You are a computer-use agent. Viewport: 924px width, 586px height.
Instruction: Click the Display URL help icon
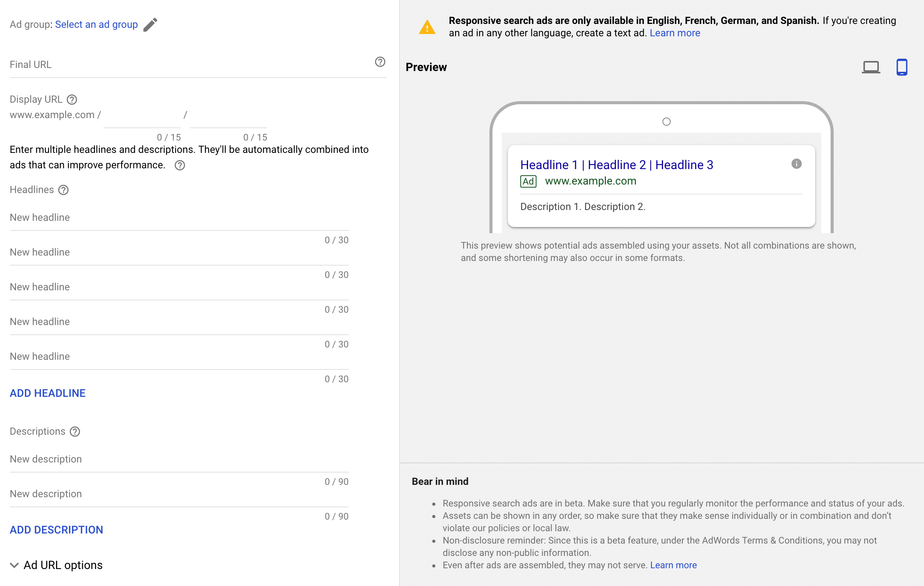pyautogui.click(x=72, y=100)
